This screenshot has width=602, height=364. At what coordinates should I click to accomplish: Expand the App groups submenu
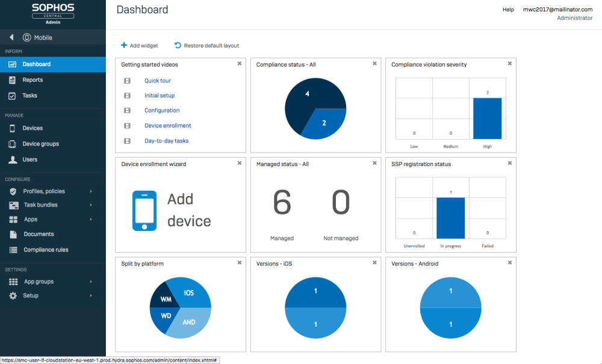click(91, 282)
